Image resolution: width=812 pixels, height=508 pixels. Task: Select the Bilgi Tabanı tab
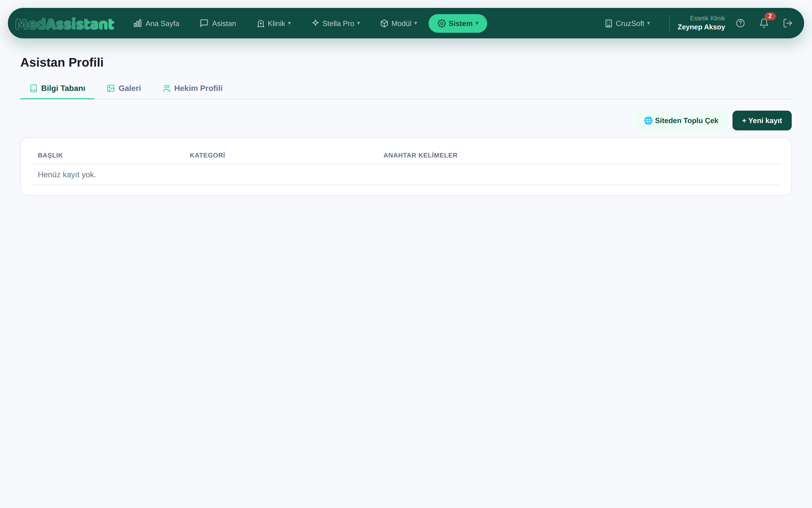[x=58, y=88]
